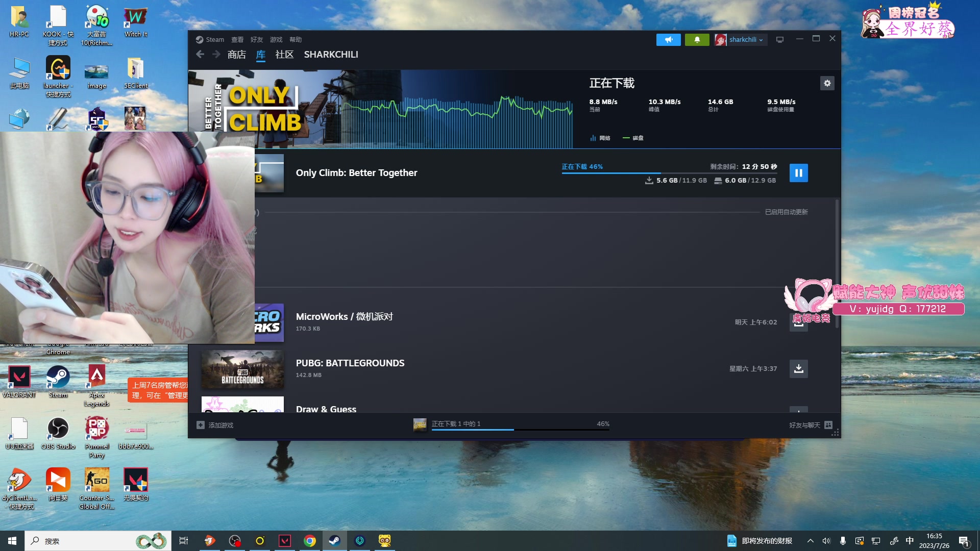Image resolution: width=980 pixels, height=551 pixels.
Task: Open the PUBG Battlegrounds thumbnail
Action: click(242, 369)
